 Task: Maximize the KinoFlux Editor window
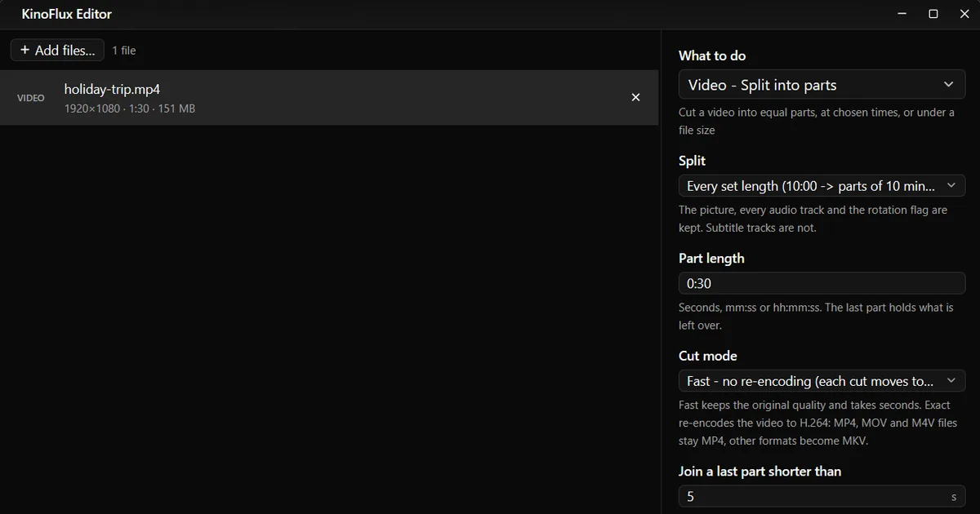933,14
